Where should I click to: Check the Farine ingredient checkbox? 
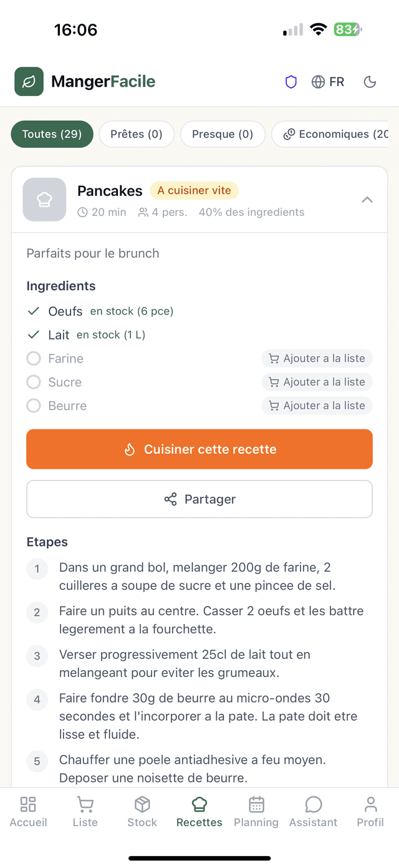(x=33, y=358)
